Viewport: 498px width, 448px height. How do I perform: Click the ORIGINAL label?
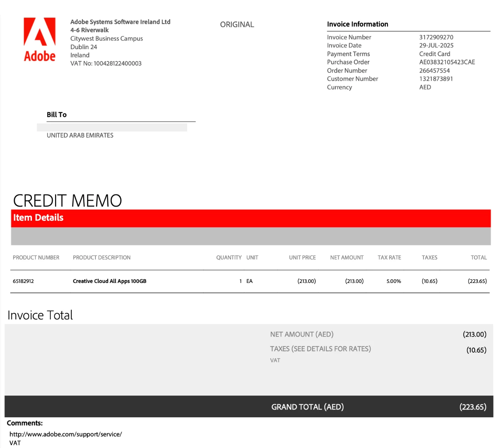[x=237, y=25]
